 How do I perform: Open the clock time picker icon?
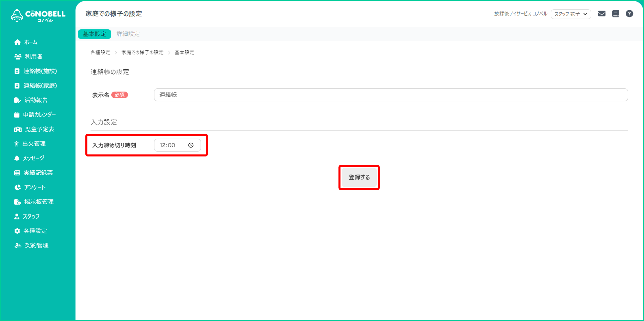(x=191, y=145)
